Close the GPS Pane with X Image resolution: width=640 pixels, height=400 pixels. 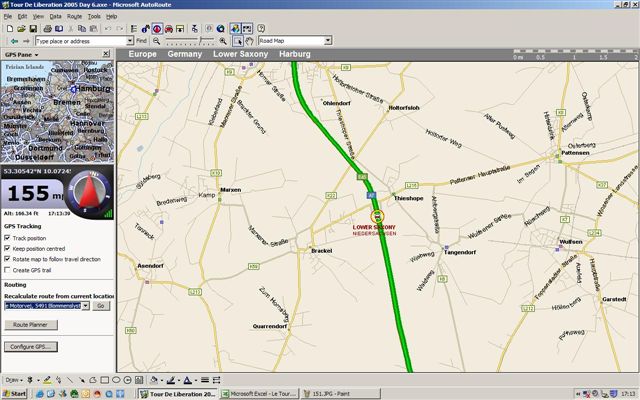(x=106, y=54)
